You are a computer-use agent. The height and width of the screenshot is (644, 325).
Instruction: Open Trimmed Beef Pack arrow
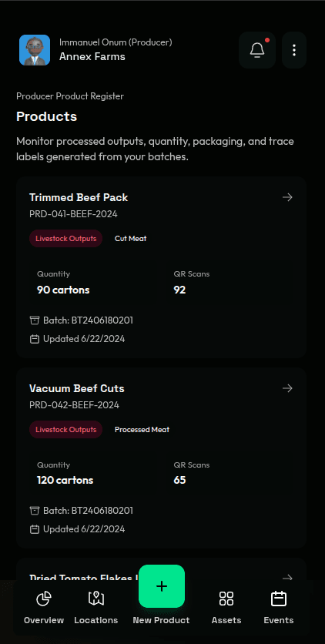[287, 197]
